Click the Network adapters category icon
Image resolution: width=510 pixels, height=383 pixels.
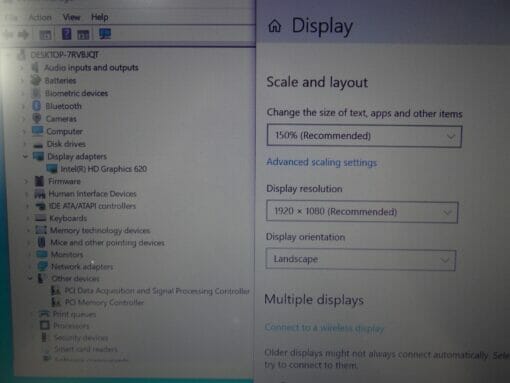[43, 266]
